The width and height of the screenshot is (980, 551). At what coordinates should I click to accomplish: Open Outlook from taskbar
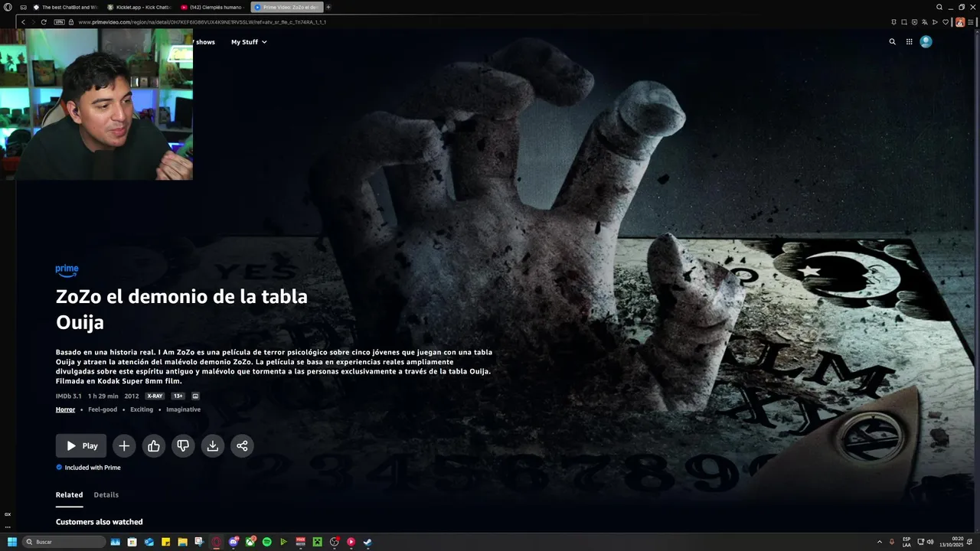tap(149, 542)
